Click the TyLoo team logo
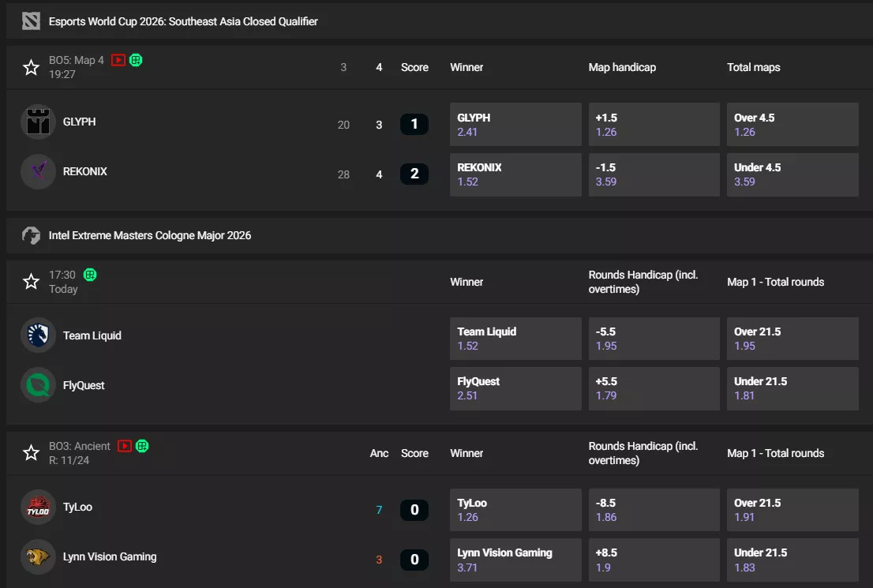The image size is (873, 588). pyautogui.click(x=39, y=507)
